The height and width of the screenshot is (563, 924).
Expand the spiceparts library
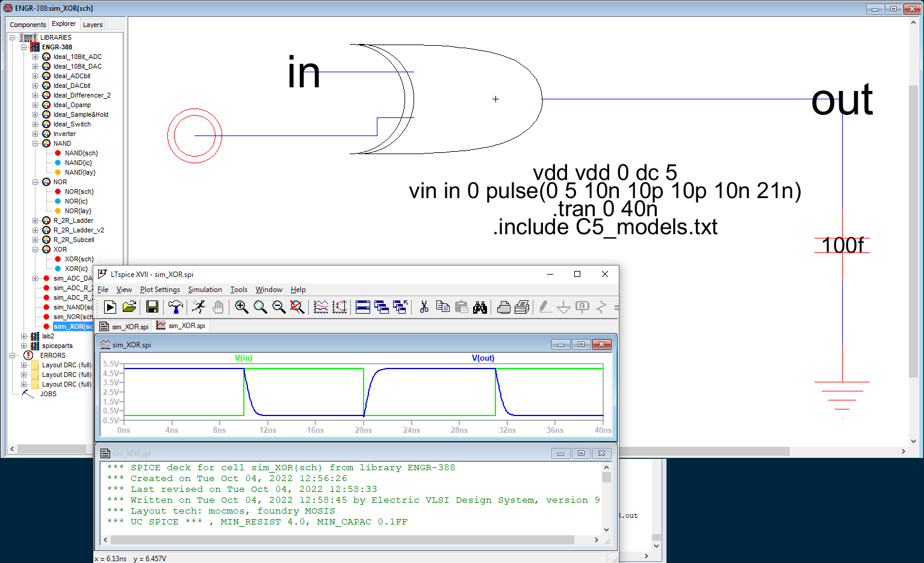tap(24, 346)
